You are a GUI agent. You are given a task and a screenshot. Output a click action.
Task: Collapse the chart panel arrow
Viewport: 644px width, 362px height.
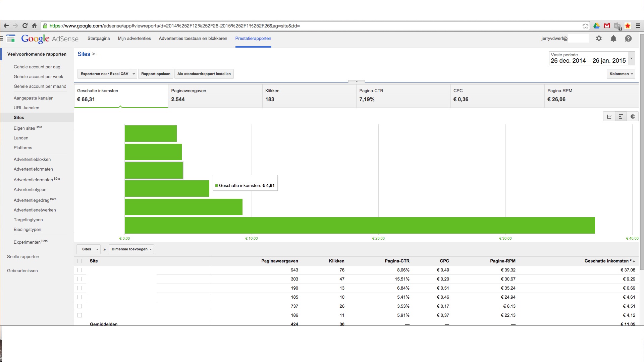click(357, 81)
